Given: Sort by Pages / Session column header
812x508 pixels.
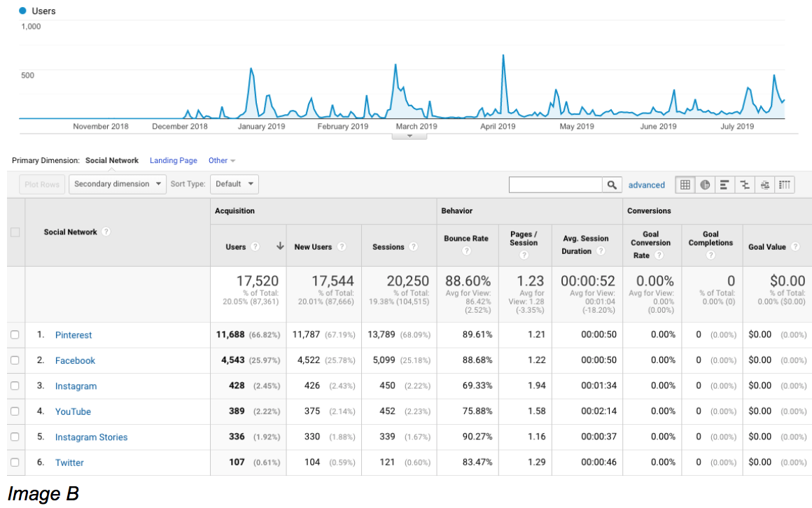Looking at the screenshot, I should click(x=524, y=238).
